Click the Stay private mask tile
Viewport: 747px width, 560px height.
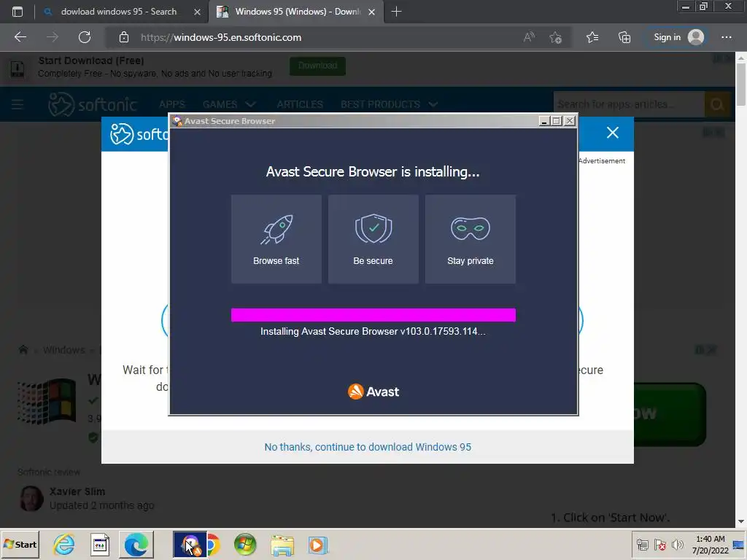471,239
